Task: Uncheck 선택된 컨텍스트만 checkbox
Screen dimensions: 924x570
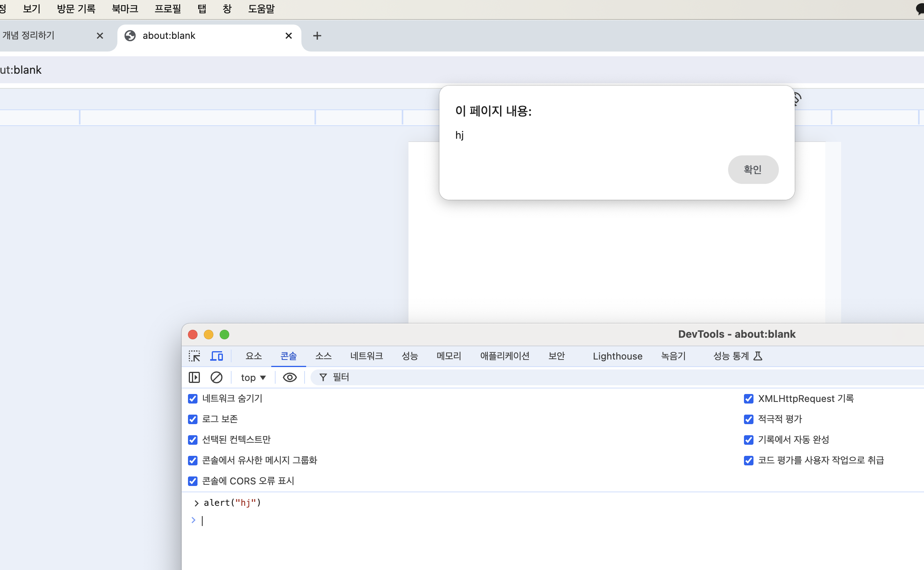Action: tap(193, 440)
